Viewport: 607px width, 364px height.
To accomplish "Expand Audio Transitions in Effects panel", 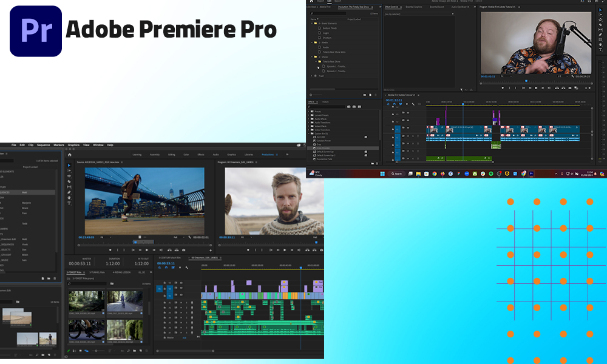I will coord(309,123).
